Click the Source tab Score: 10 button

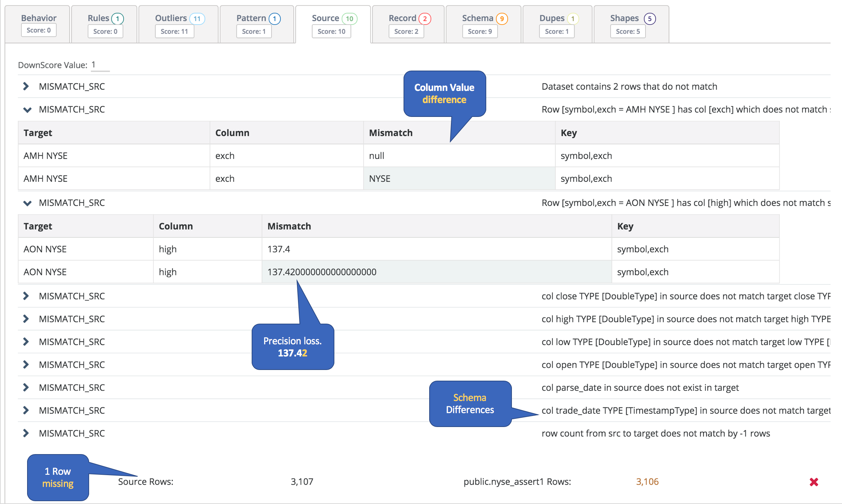[x=331, y=31]
